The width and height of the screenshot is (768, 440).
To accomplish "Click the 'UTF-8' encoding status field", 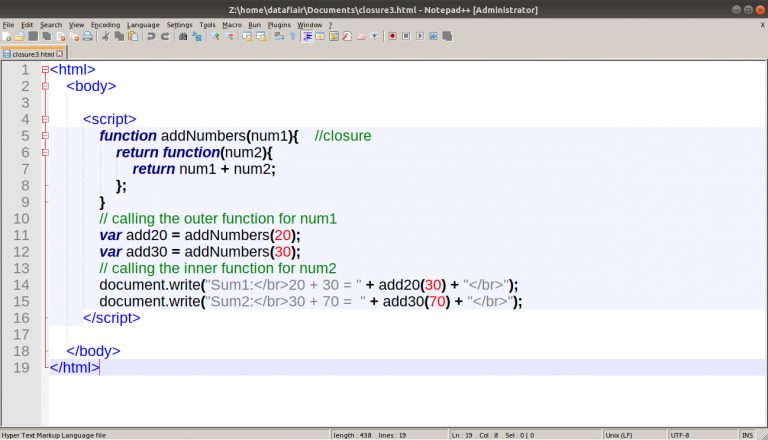I will tap(701, 435).
